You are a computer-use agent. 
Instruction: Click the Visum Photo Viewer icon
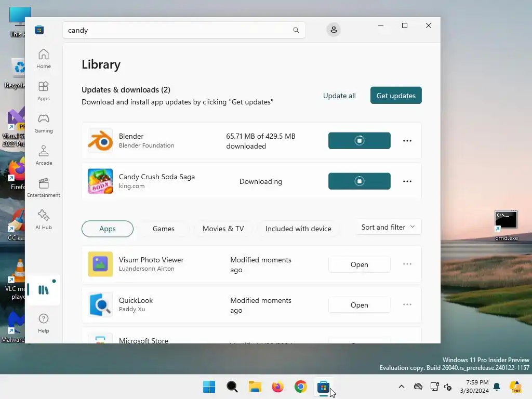100,264
